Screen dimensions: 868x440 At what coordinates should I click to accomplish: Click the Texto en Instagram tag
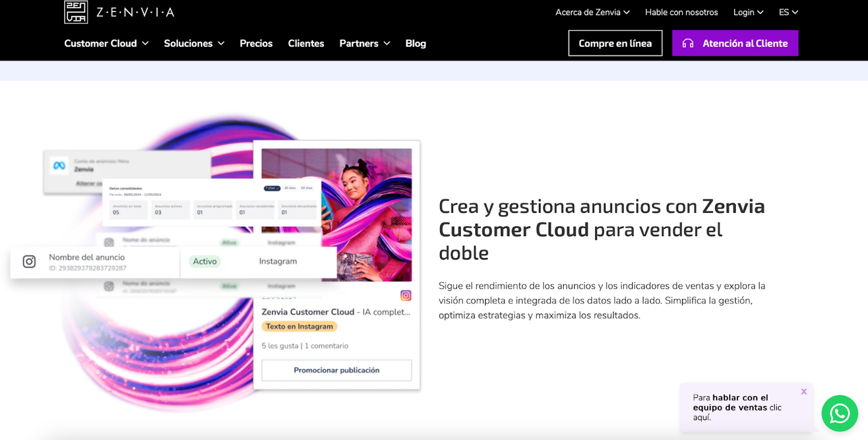tap(299, 326)
